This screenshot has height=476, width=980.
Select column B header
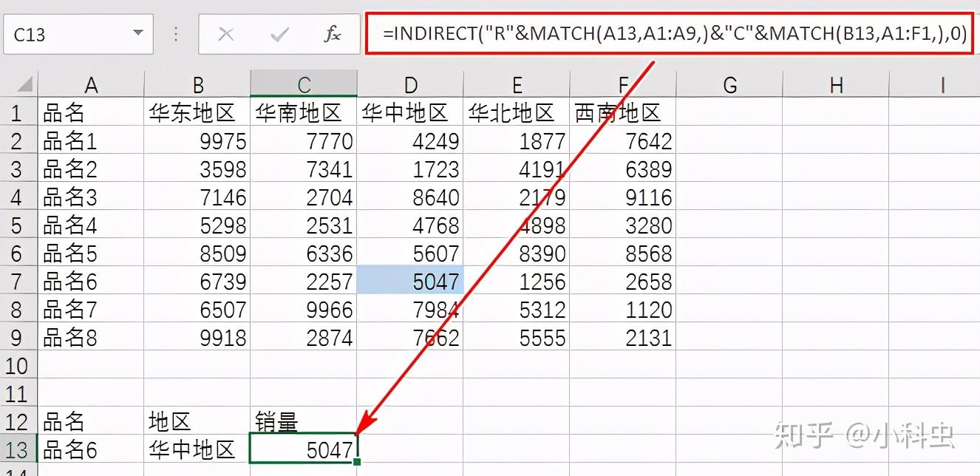[197, 85]
